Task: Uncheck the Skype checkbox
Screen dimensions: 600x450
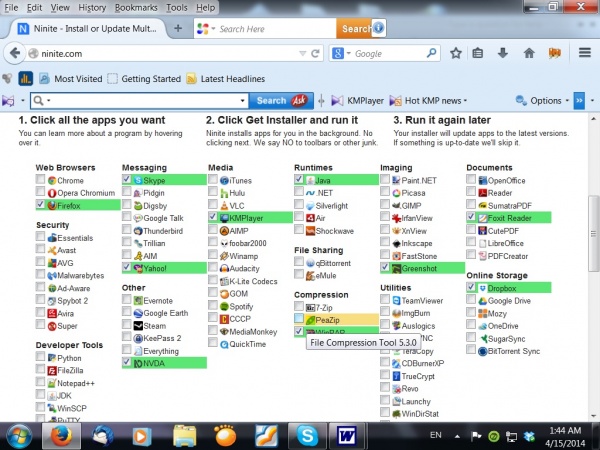Action: tap(127, 179)
